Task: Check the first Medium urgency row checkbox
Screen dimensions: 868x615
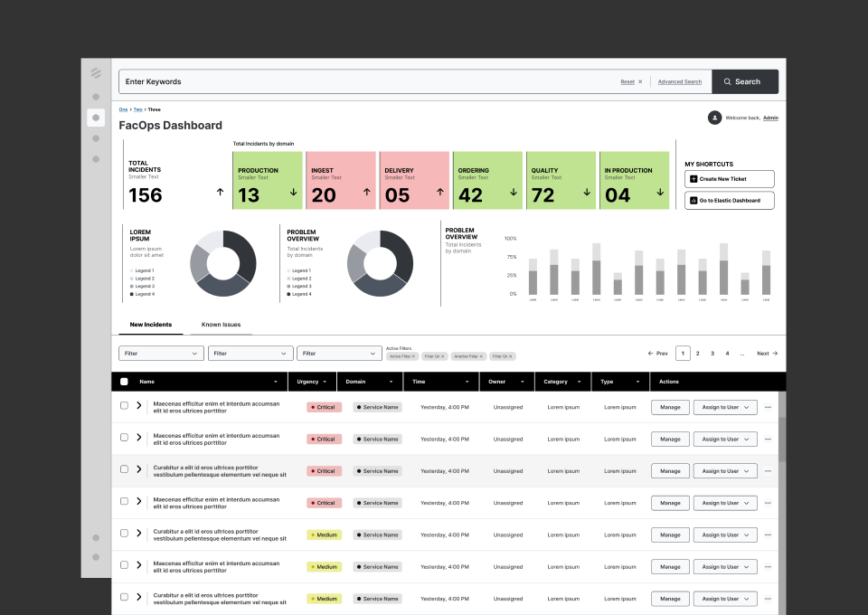Action: coord(124,533)
